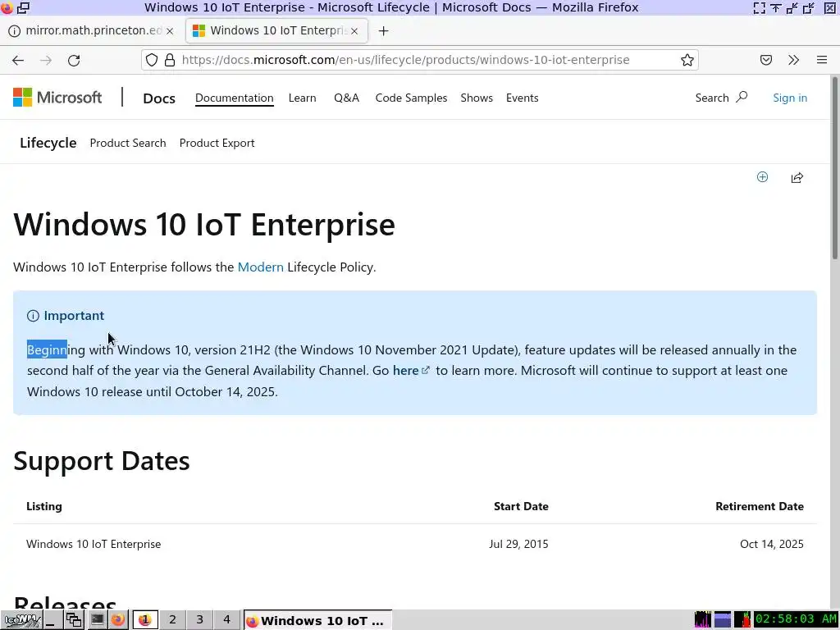Click the 'Retirement Date' column header
Viewport: 840px width, 630px height.
(759, 506)
